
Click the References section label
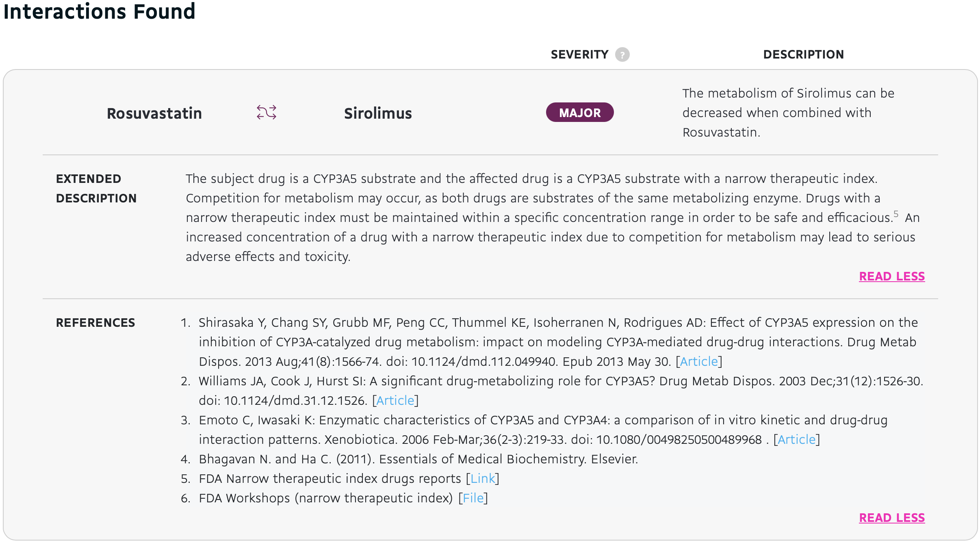point(95,323)
